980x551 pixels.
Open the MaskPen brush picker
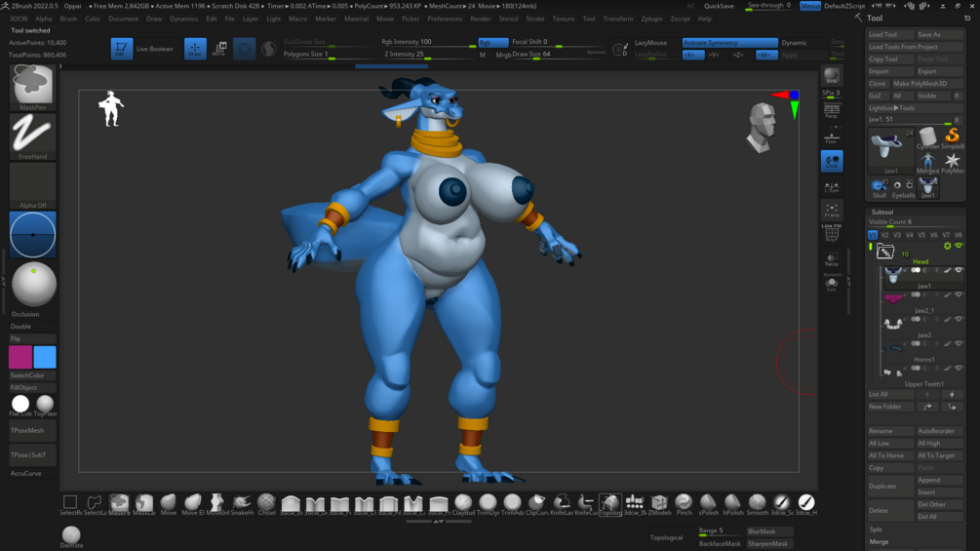point(32,87)
